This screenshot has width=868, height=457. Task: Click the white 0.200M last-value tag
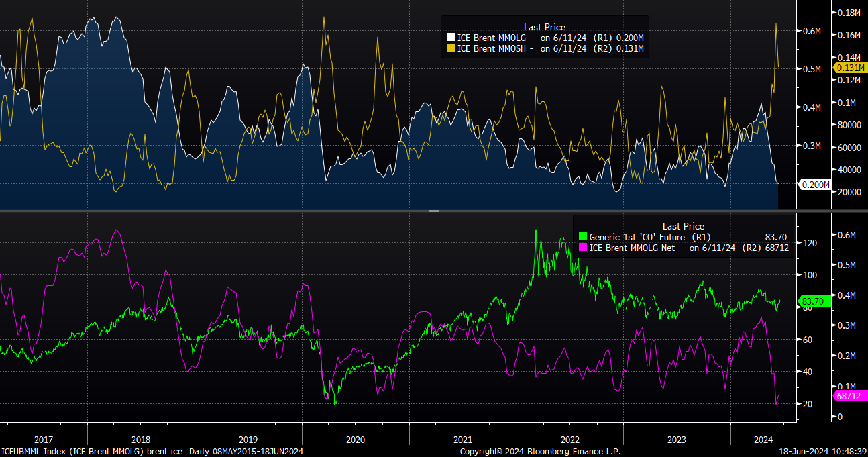[x=814, y=185]
